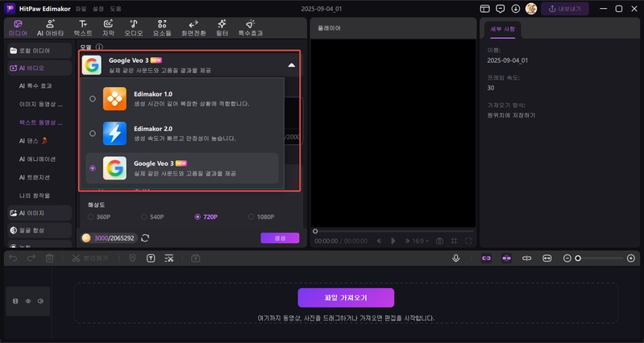Open the download center icon in title bar
This screenshot has height=343, width=644.
coord(516,9)
